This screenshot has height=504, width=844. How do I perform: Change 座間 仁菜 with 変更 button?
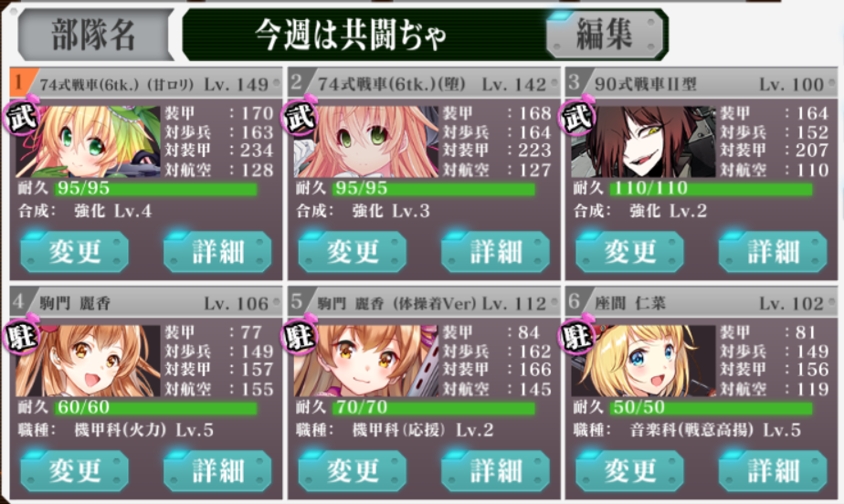(629, 470)
